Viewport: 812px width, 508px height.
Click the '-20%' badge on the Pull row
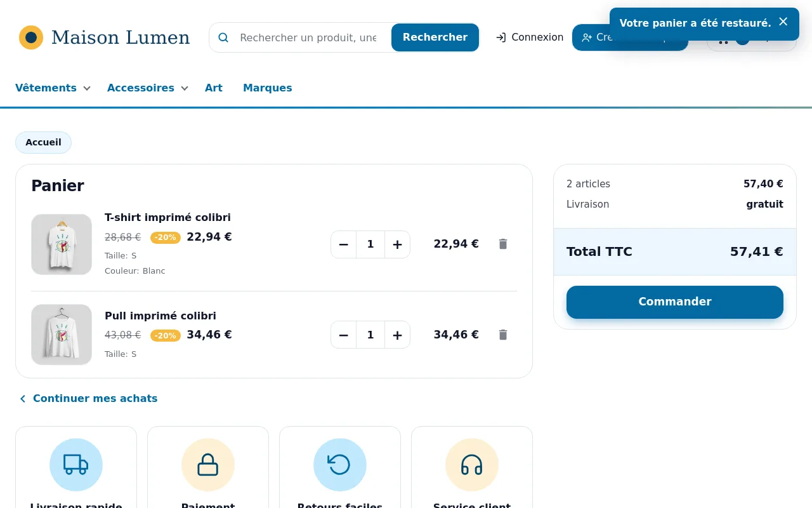pos(166,335)
